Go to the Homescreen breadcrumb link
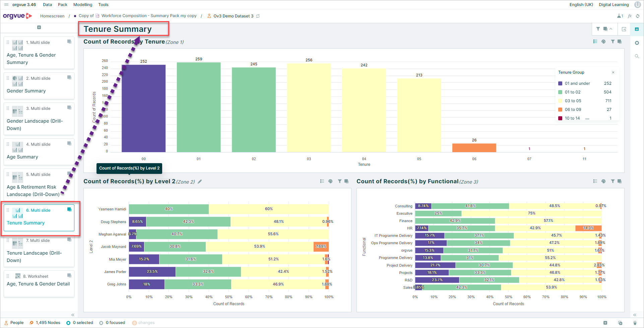644x328 pixels. tap(52, 16)
